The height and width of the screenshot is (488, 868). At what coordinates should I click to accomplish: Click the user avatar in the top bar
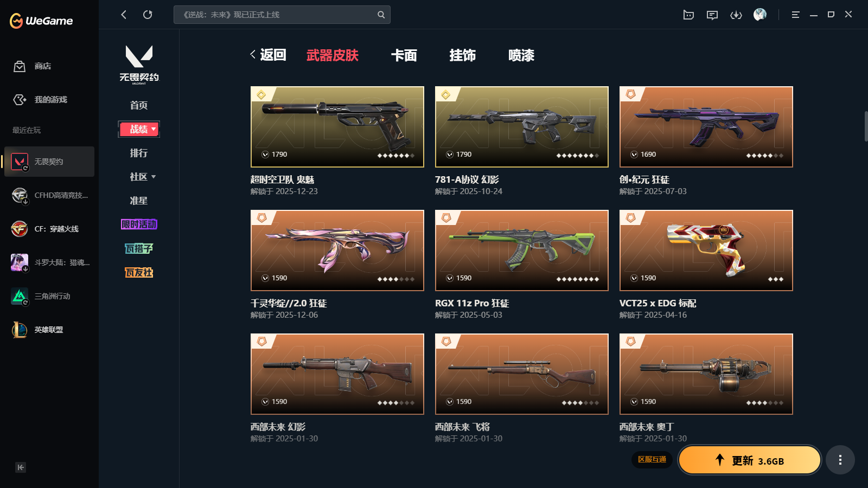point(760,15)
